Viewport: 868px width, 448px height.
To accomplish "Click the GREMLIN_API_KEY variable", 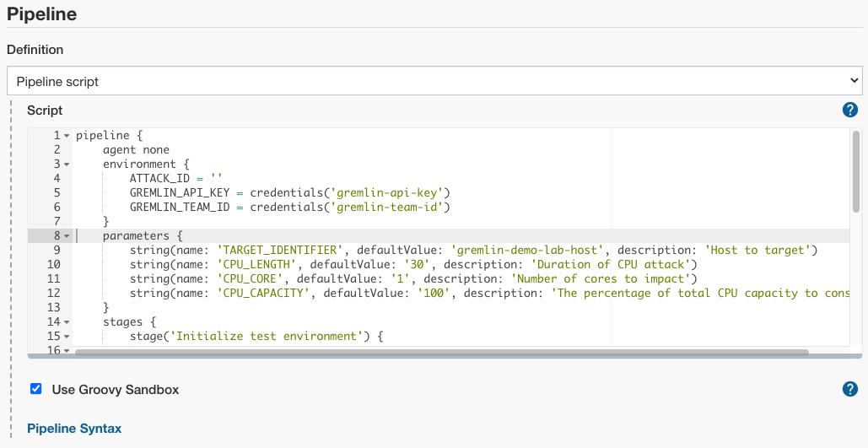I will [x=180, y=192].
